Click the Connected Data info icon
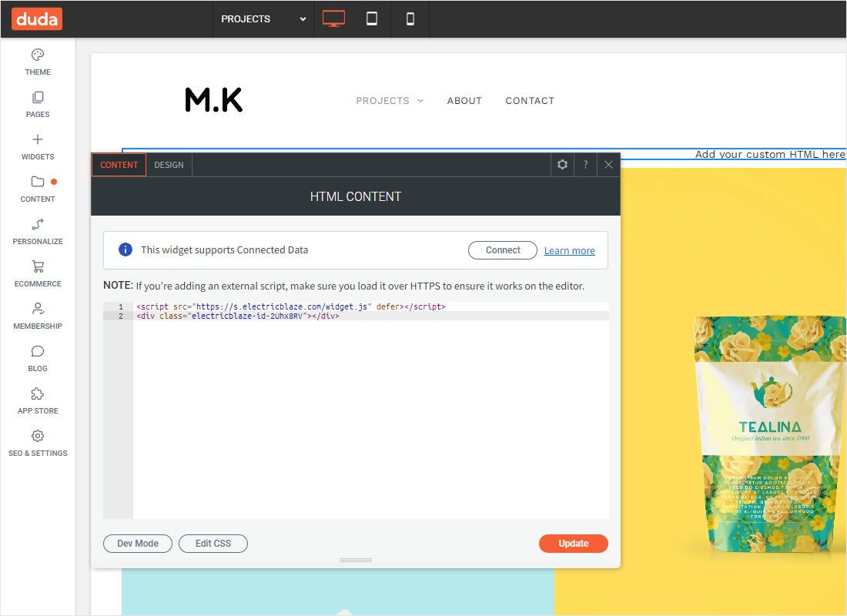The width and height of the screenshot is (847, 616). coord(126,249)
